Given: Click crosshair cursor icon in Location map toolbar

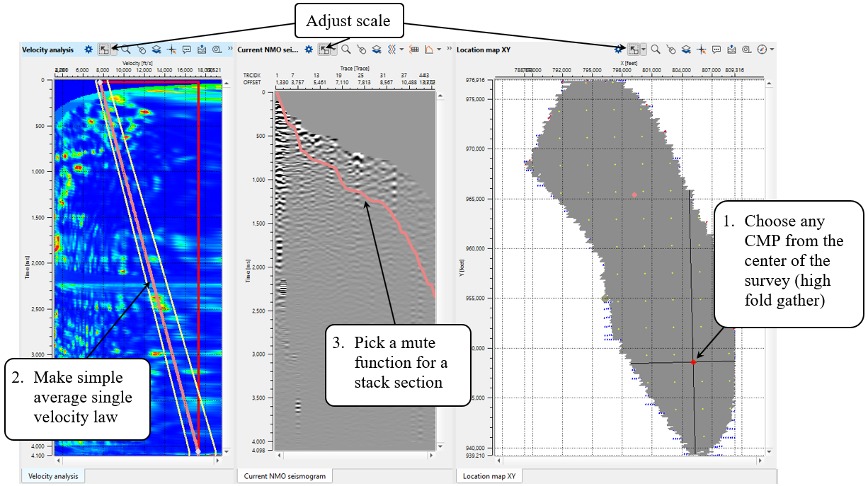Looking at the screenshot, I should click(701, 50).
